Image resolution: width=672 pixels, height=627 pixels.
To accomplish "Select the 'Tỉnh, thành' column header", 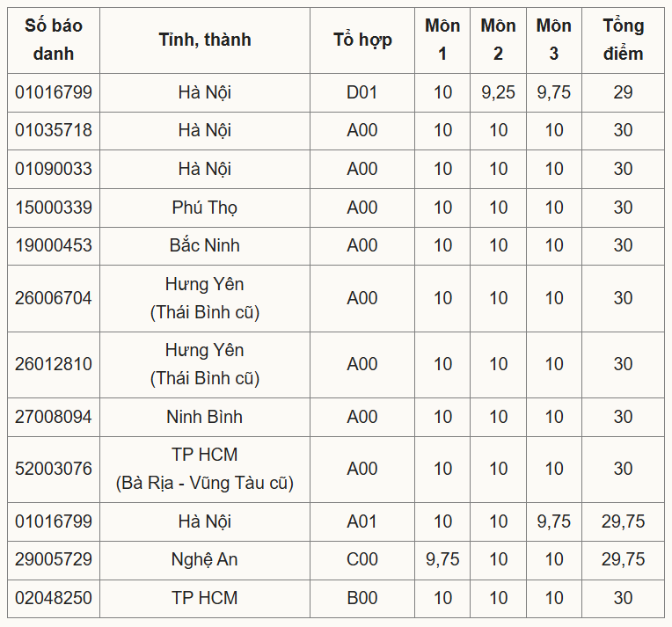I will pos(205,40).
